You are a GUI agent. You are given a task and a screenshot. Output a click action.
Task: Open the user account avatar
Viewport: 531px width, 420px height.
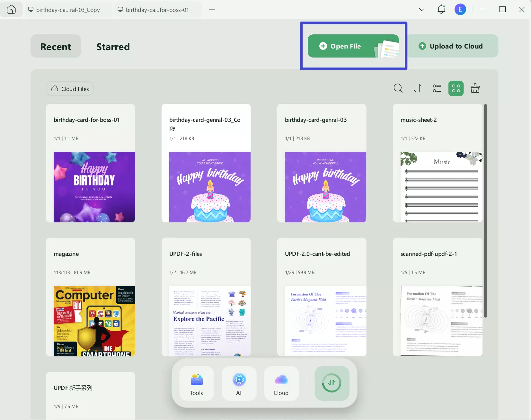[x=460, y=10]
